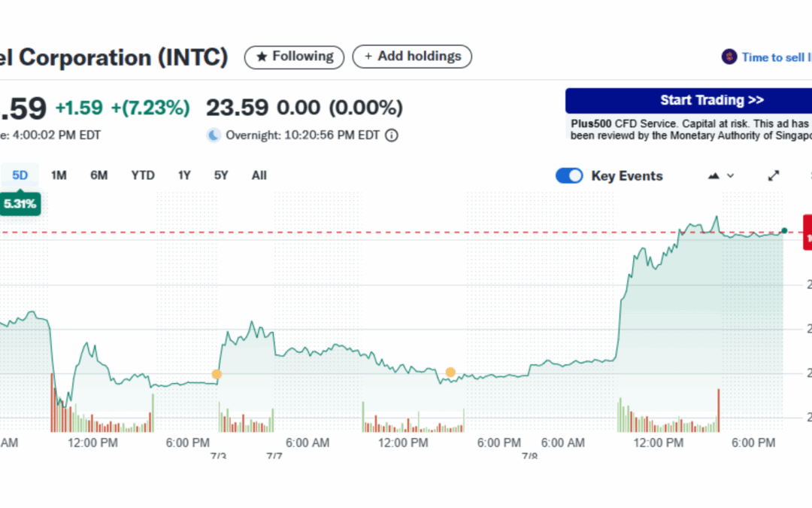The height and width of the screenshot is (508, 812).
Task: Open the chart type dropdown chevron
Action: 731,175
